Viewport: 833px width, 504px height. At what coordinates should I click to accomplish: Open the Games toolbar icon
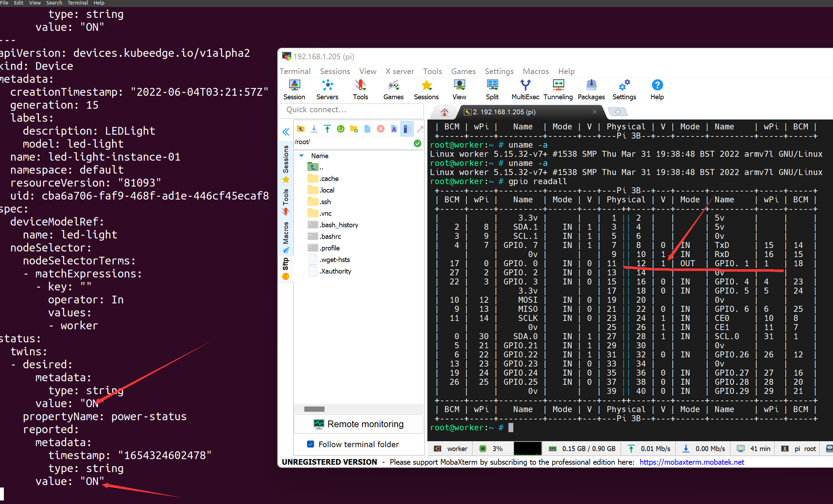click(x=393, y=90)
